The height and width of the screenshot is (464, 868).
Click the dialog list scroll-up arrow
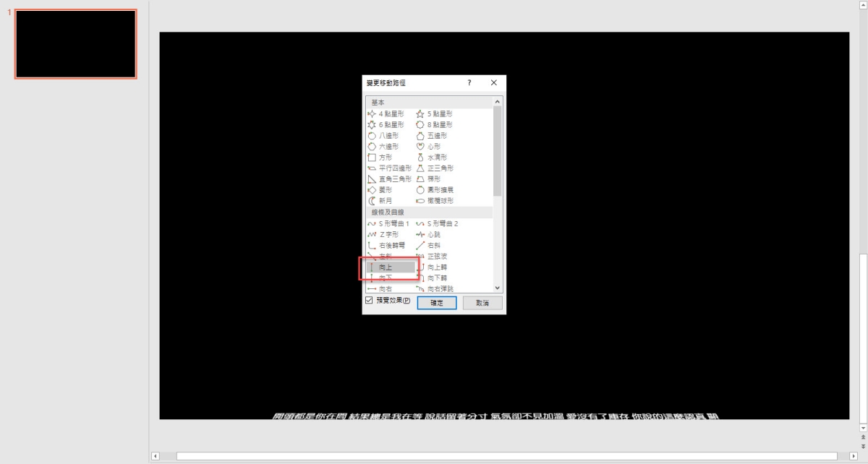tap(497, 103)
